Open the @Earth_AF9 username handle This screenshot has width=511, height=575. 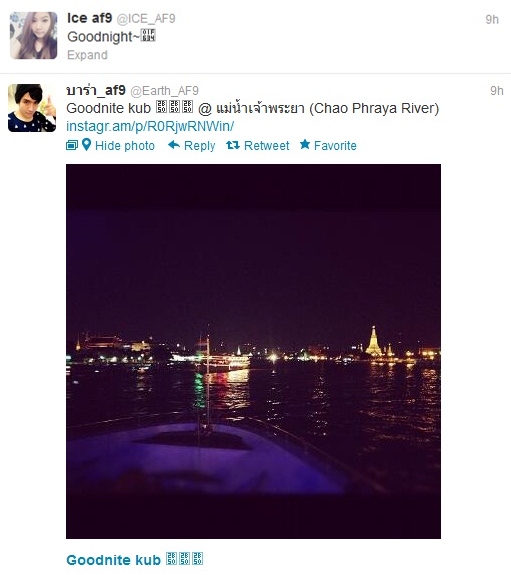(164, 91)
